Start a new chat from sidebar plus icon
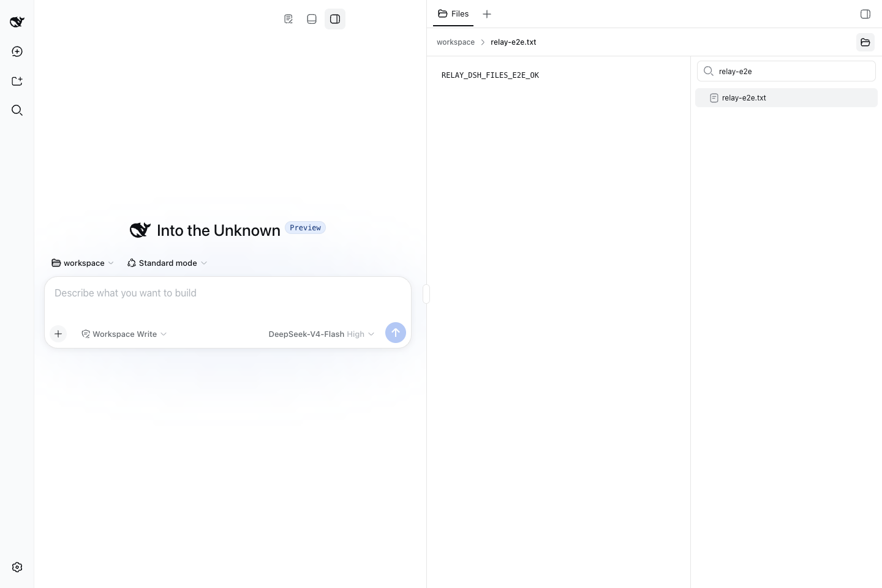The width and height of the screenshot is (882, 588). (x=17, y=51)
